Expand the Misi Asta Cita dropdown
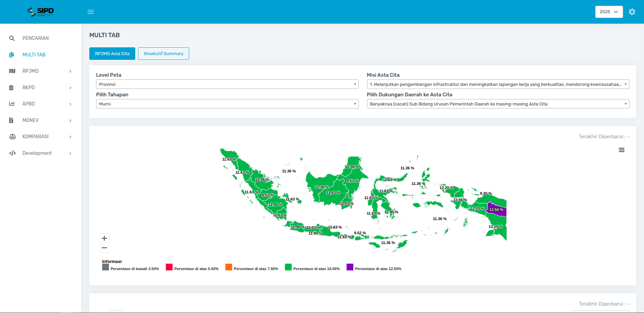This screenshot has height=313, width=644. 498,84
